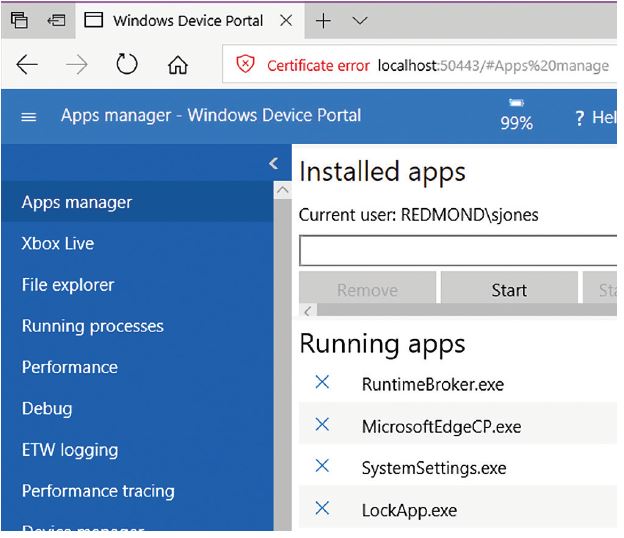Close RuntimeBroker.exe with its X icon
Screen dimensions: 624x538
coord(322,383)
